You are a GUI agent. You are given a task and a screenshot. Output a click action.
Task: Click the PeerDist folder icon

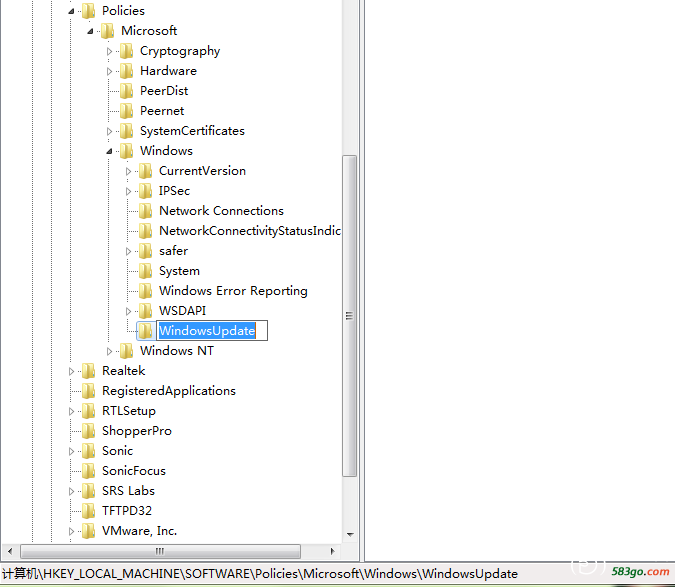pos(126,91)
